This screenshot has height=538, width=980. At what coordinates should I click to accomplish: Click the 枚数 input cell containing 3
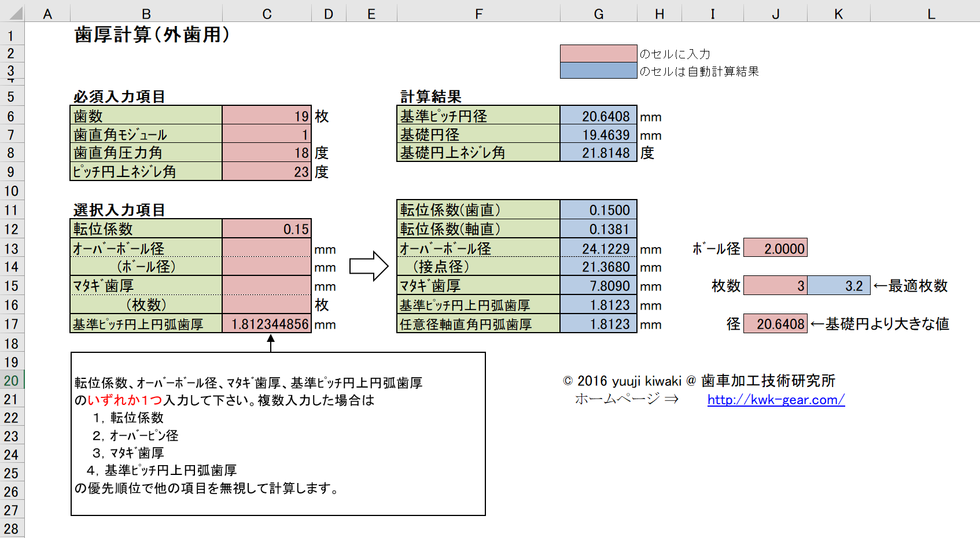tap(775, 286)
